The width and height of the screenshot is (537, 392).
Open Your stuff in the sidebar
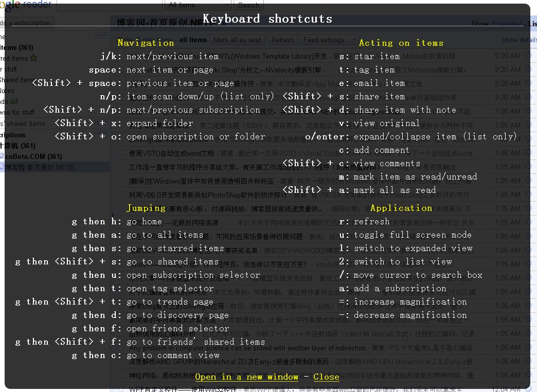pyautogui.click(x=9, y=69)
